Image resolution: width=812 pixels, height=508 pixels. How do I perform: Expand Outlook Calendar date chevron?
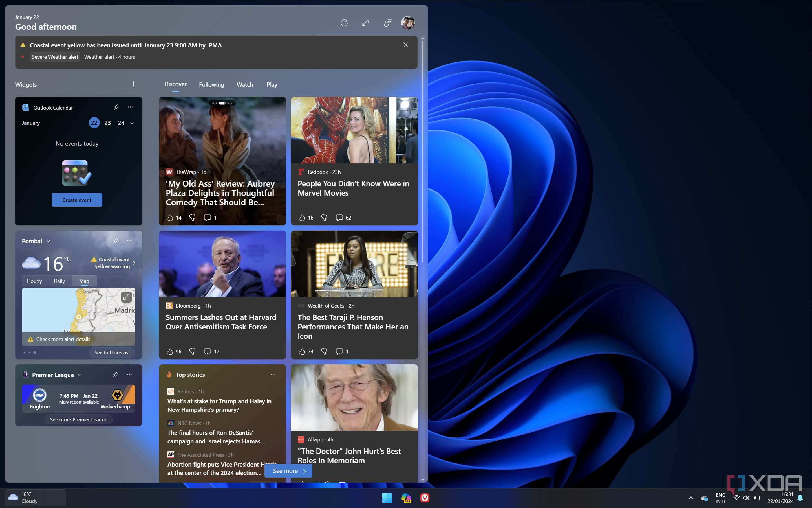coord(132,123)
